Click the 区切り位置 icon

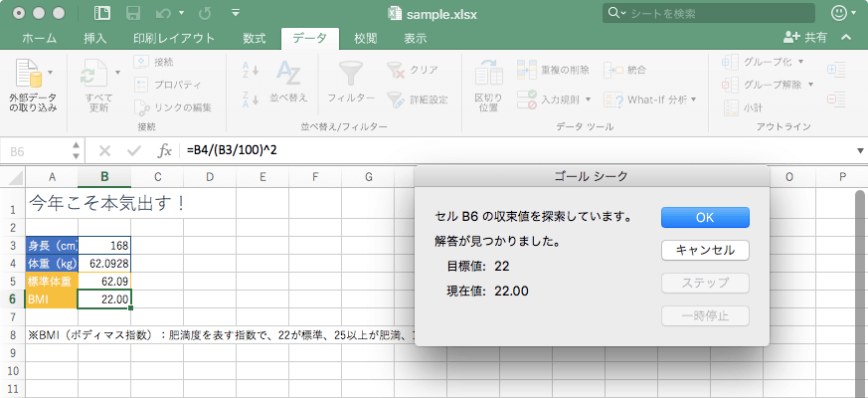[487, 75]
